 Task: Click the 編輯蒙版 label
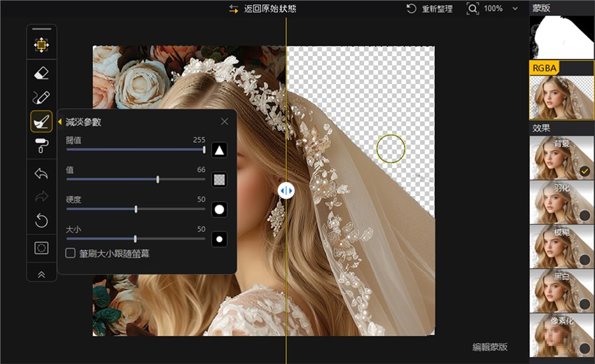point(490,346)
